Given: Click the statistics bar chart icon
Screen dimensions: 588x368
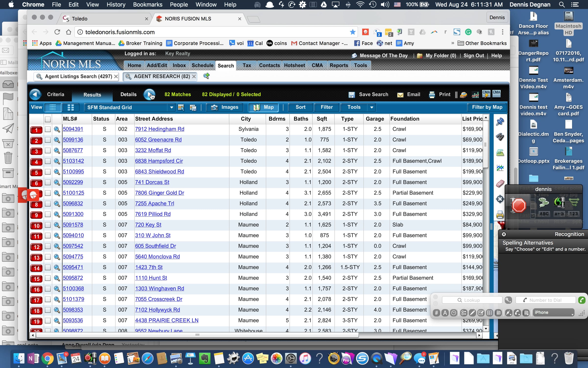Looking at the screenshot, I should coord(475,94).
